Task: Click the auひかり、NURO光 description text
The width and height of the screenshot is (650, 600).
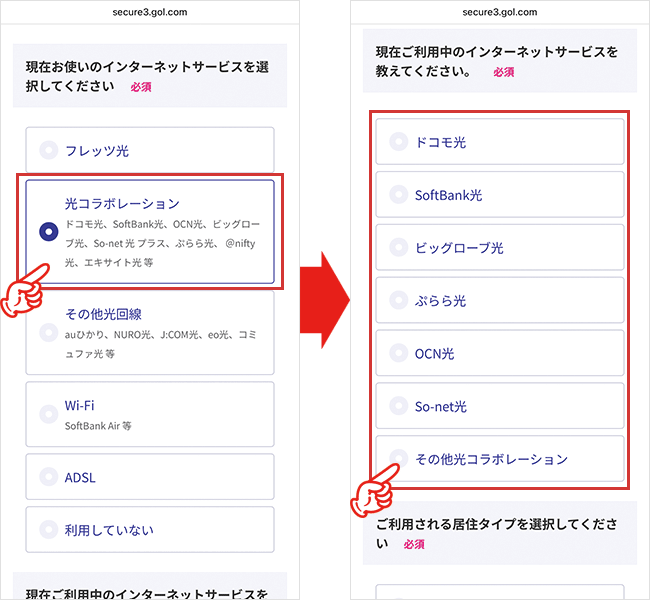Action: point(160,344)
